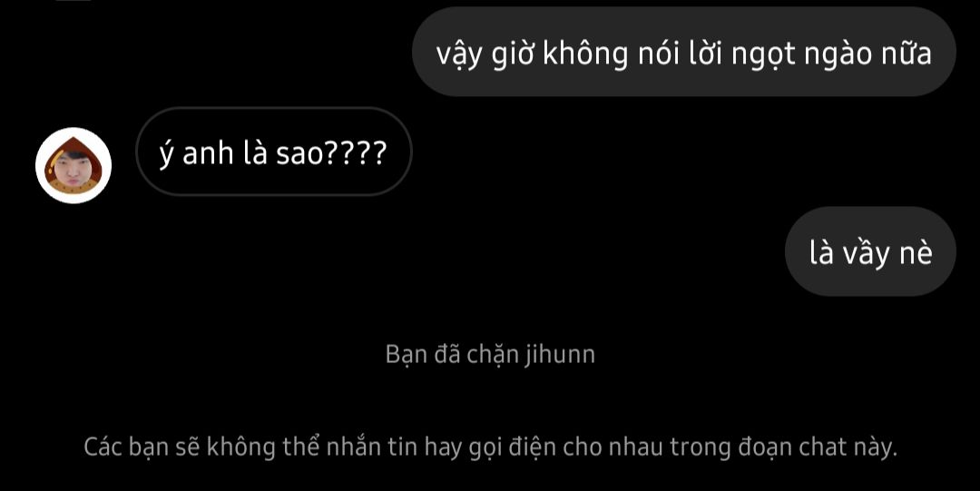Select the sent bubble 'là vầy nè'
Viewport: 980px width, 491px height.
point(870,251)
